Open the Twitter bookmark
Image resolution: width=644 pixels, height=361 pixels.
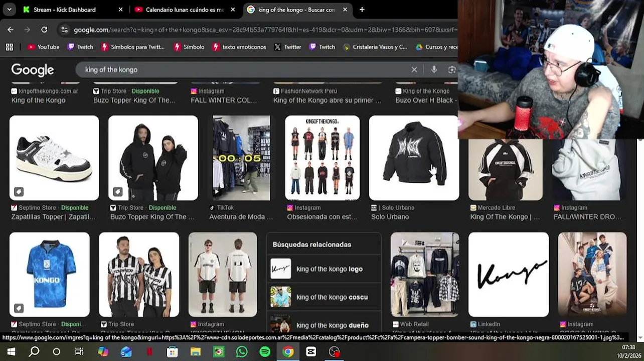[287, 47]
